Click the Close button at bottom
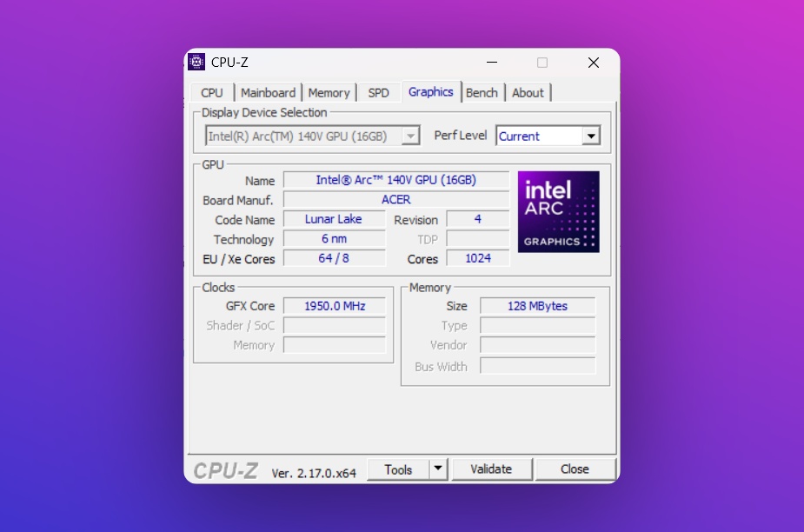This screenshot has width=804, height=532. (x=575, y=469)
